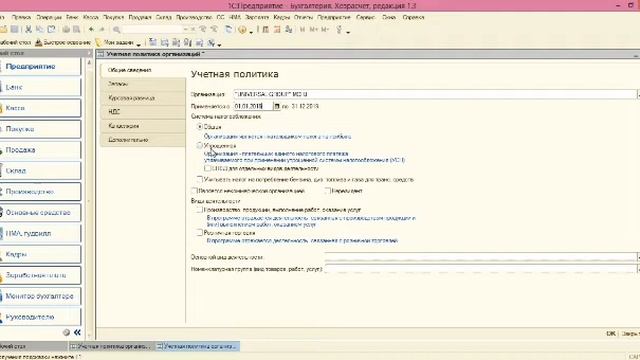640x360 pixels.
Task: Open the Банк section in the left panel
Action: pyautogui.click(x=40, y=87)
